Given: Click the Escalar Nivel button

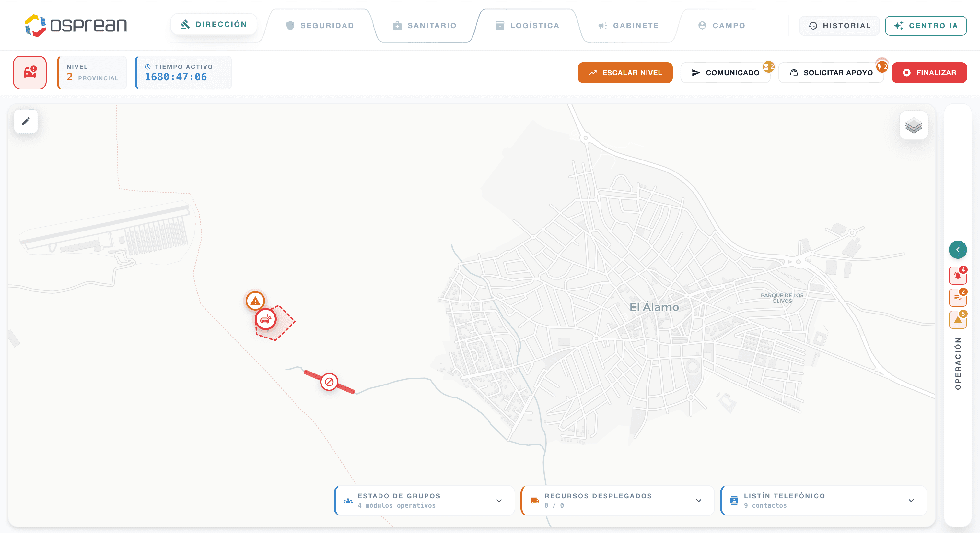Looking at the screenshot, I should [625, 72].
